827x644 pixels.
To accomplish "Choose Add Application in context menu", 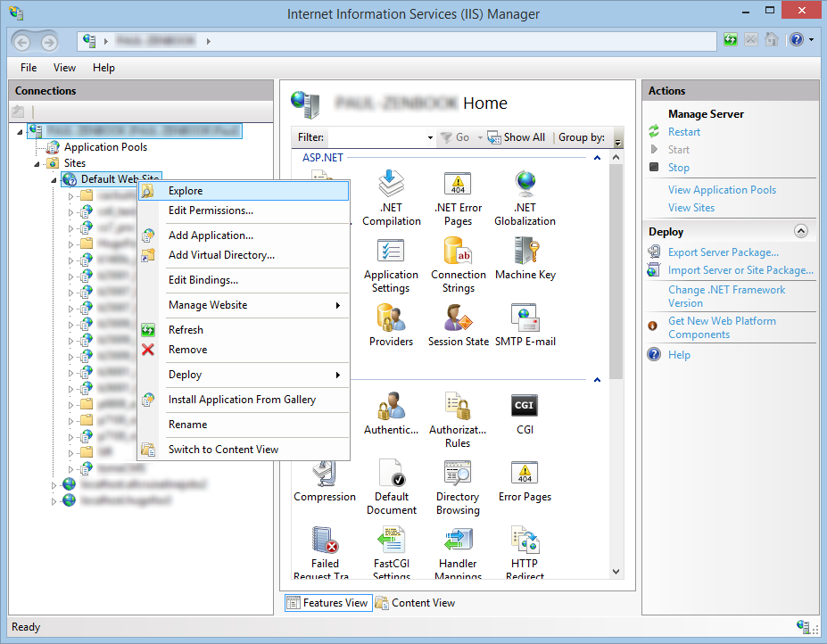I will click(244, 235).
